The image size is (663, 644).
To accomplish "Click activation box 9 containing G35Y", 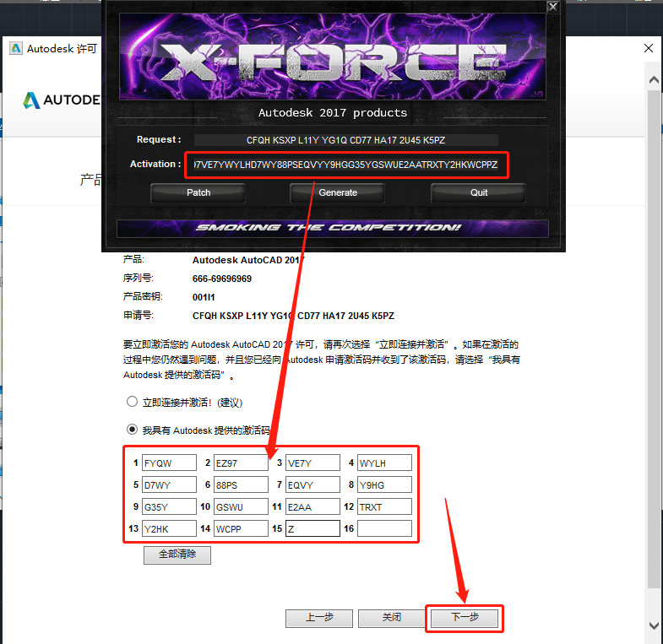I will click(169, 506).
